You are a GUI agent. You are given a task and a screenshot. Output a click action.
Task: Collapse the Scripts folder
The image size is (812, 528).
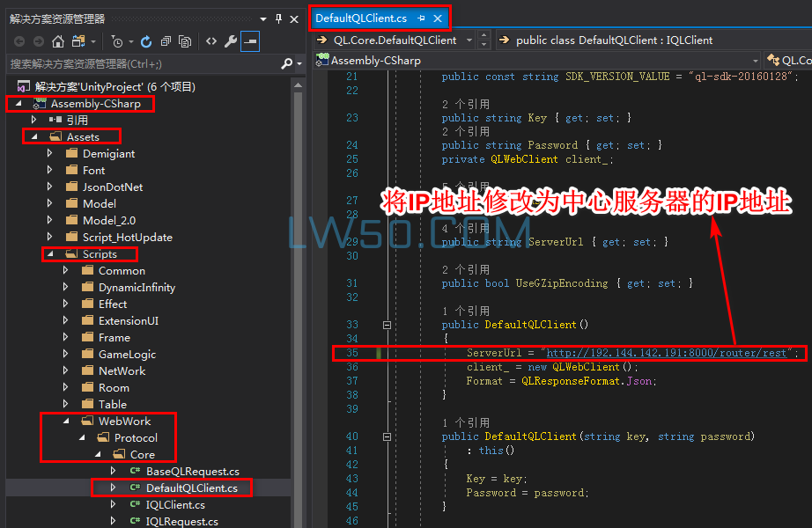[50, 254]
